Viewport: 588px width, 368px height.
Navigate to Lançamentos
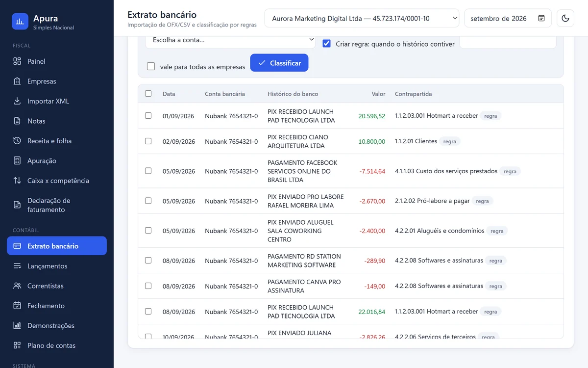(57, 266)
